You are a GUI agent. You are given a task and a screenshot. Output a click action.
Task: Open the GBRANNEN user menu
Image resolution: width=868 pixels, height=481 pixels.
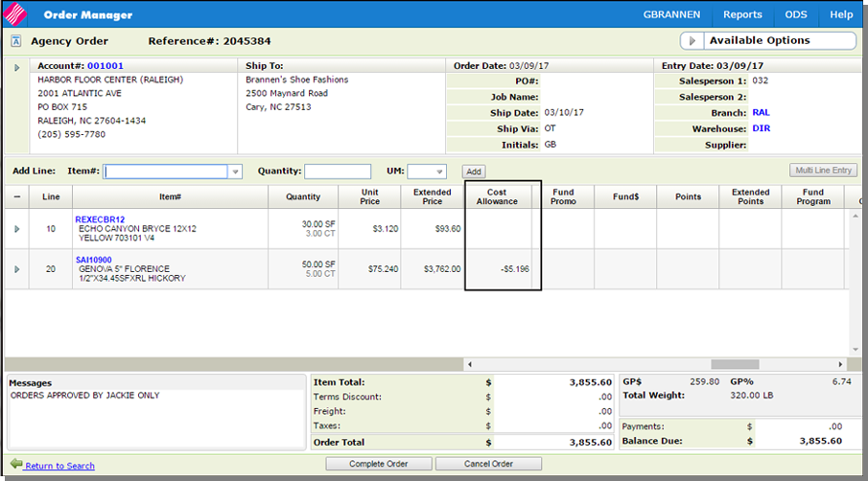[x=671, y=15]
